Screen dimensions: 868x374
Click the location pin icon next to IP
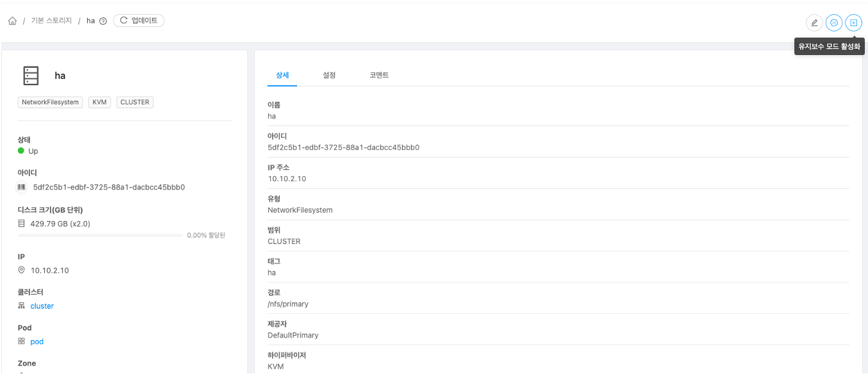click(x=21, y=270)
